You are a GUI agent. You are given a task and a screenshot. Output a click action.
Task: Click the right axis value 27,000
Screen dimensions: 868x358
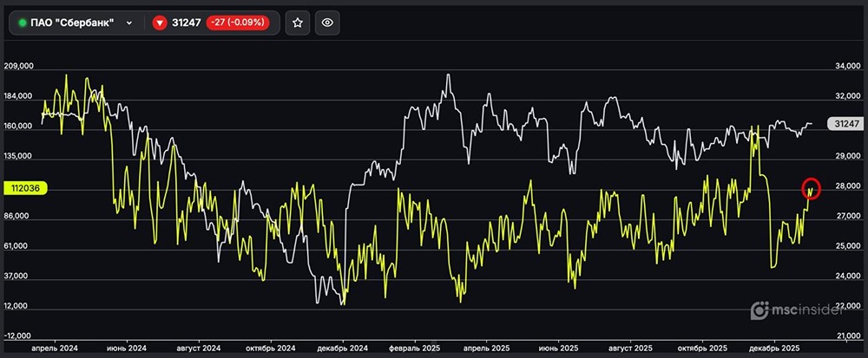pos(847,217)
